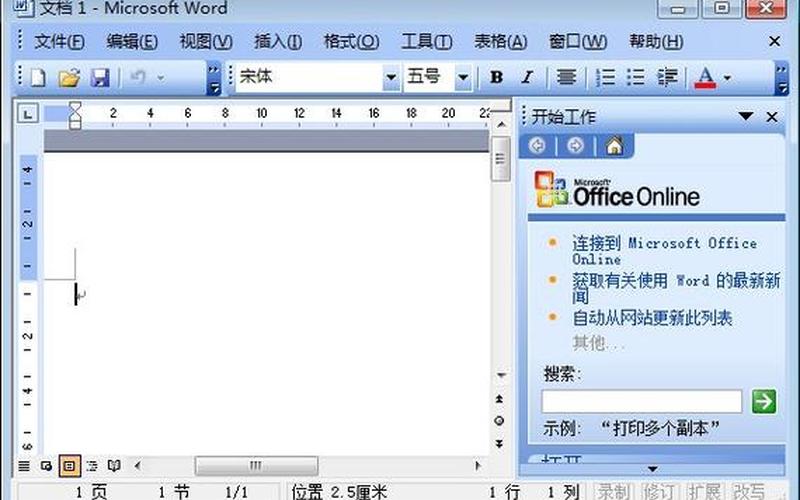Click vertical scrollbar down arrow
Image resolution: width=800 pixels, height=500 pixels.
click(501, 376)
